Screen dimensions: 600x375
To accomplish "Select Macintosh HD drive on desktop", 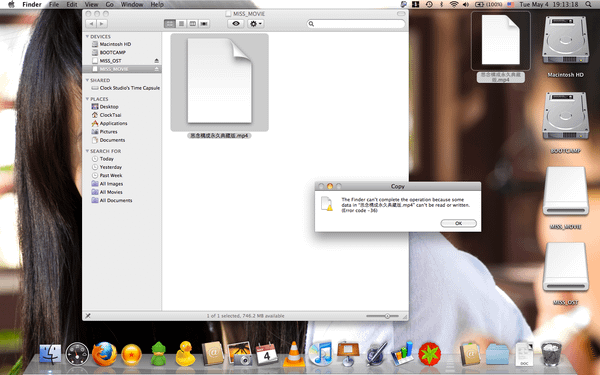I will point(565,40).
